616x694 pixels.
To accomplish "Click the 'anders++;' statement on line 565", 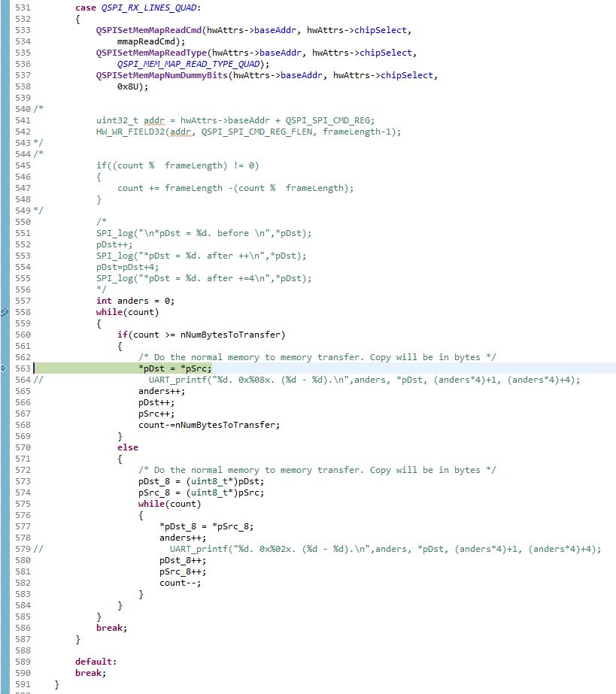I will [x=162, y=391].
